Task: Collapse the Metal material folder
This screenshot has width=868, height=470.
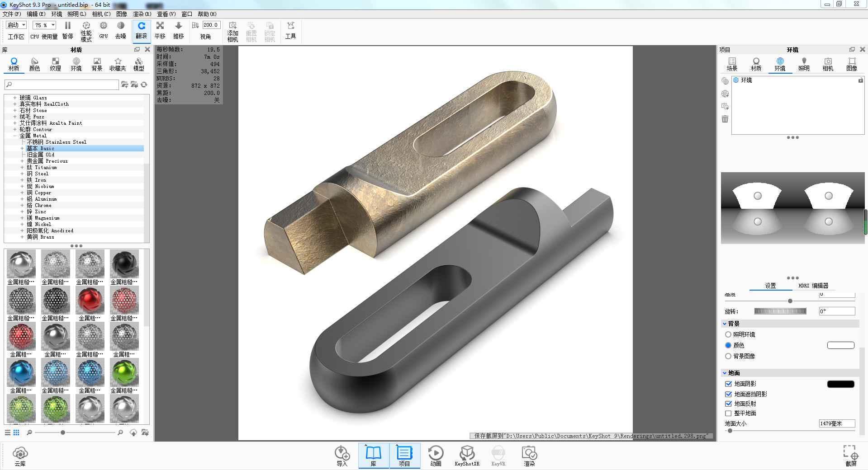Action: 15,136
